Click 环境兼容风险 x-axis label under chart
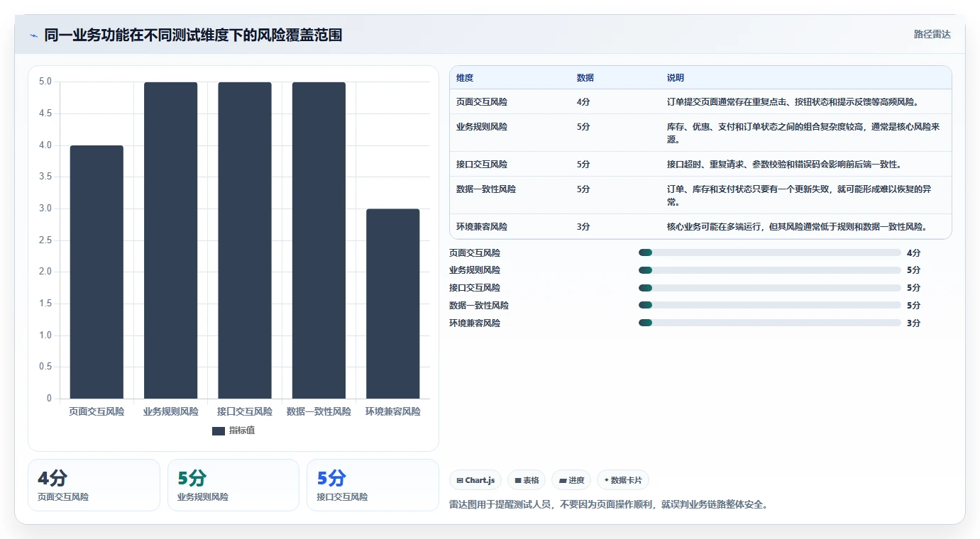This screenshot has height=539, width=980. coord(393,411)
